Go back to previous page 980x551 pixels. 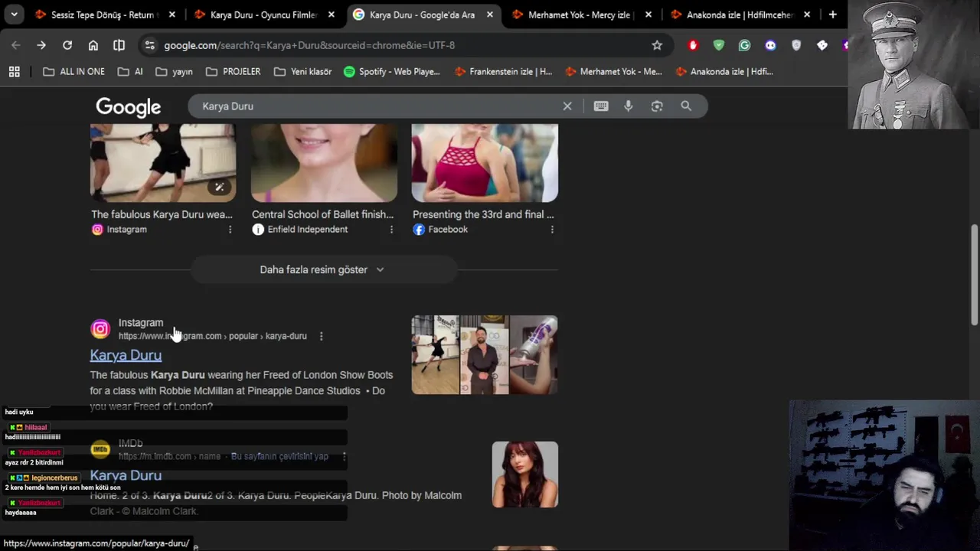tap(15, 45)
